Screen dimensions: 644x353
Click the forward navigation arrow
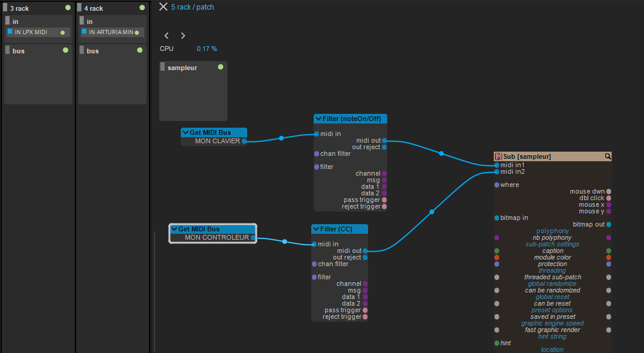[x=183, y=36]
